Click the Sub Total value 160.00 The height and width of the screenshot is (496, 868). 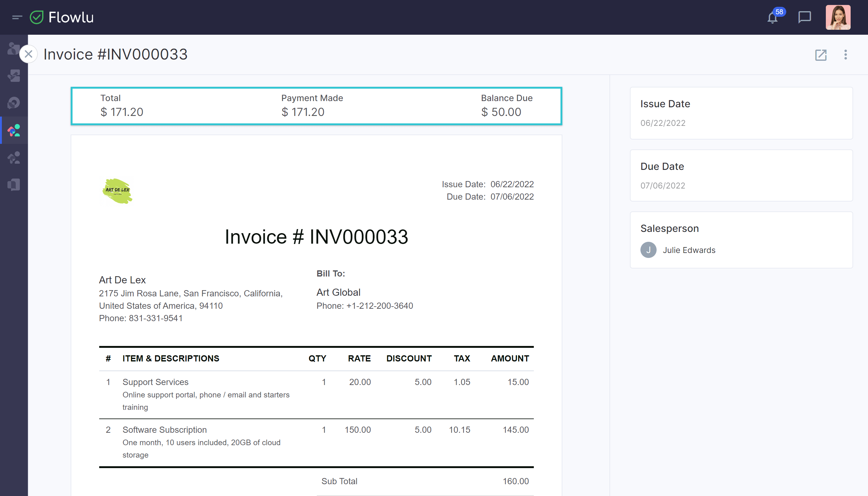coord(516,481)
